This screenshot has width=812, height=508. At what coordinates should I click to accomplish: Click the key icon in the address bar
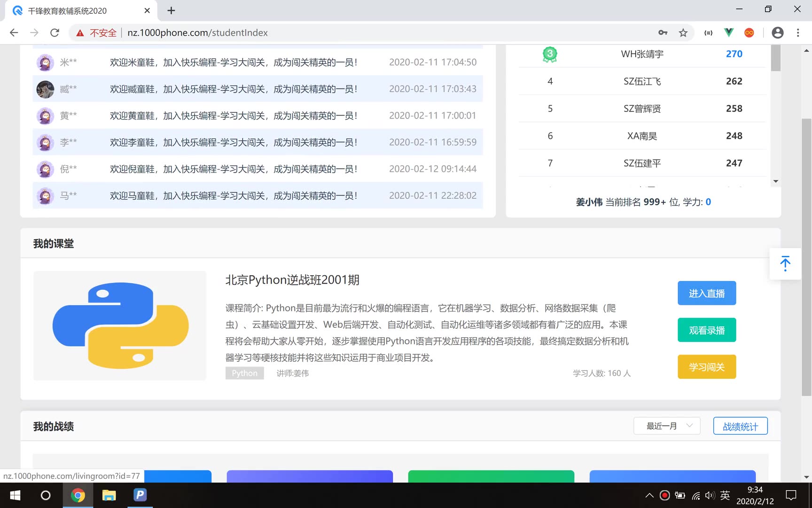click(x=663, y=32)
